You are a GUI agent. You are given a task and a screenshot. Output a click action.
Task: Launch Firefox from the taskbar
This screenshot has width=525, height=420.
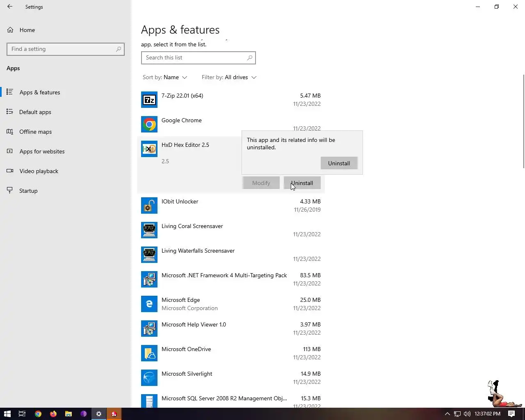pos(53,414)
